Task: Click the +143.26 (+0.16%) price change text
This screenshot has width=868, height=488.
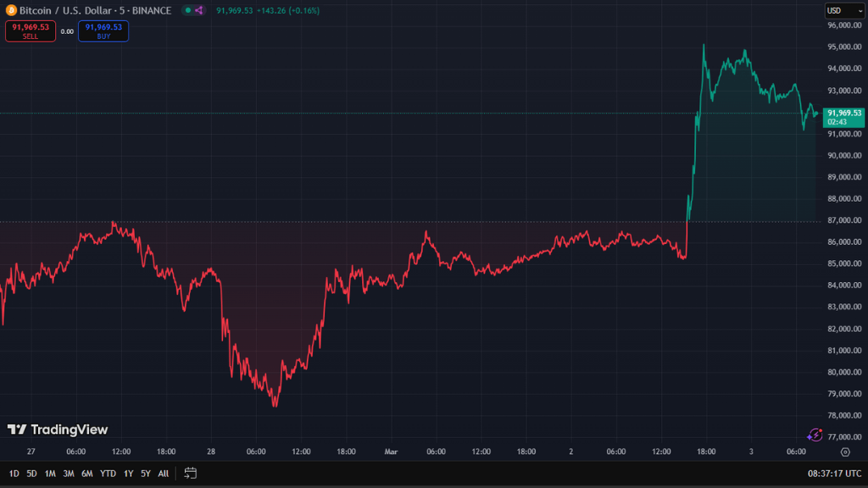Action: pyautogui.click(x=288, y=10)
